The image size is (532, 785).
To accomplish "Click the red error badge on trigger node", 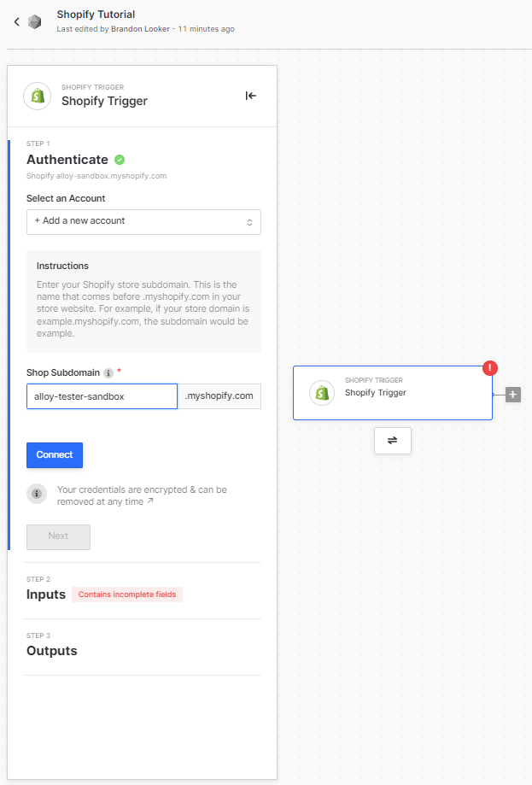I will [x=490, y=368].
